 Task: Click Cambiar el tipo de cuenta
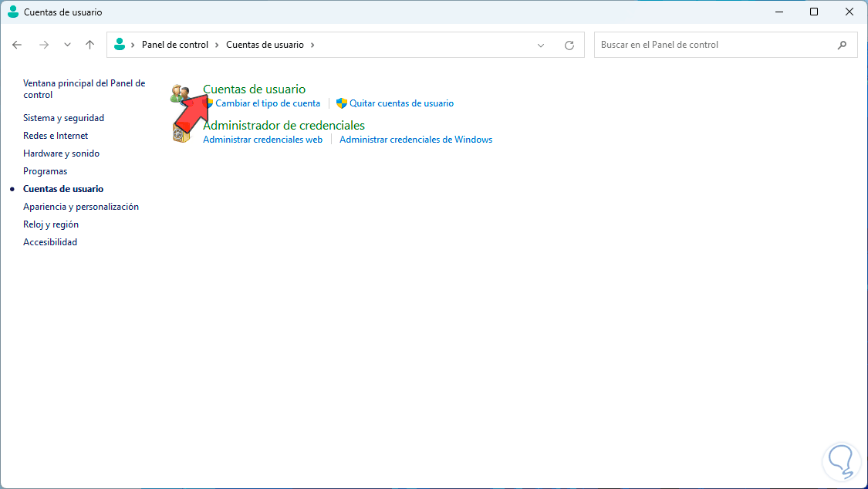pos(268,103)
